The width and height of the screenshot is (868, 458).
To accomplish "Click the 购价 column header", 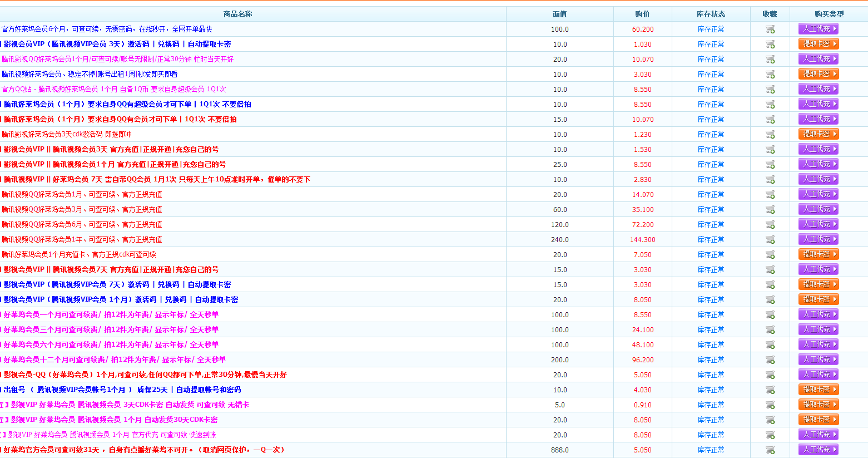I will pos(643,14).
